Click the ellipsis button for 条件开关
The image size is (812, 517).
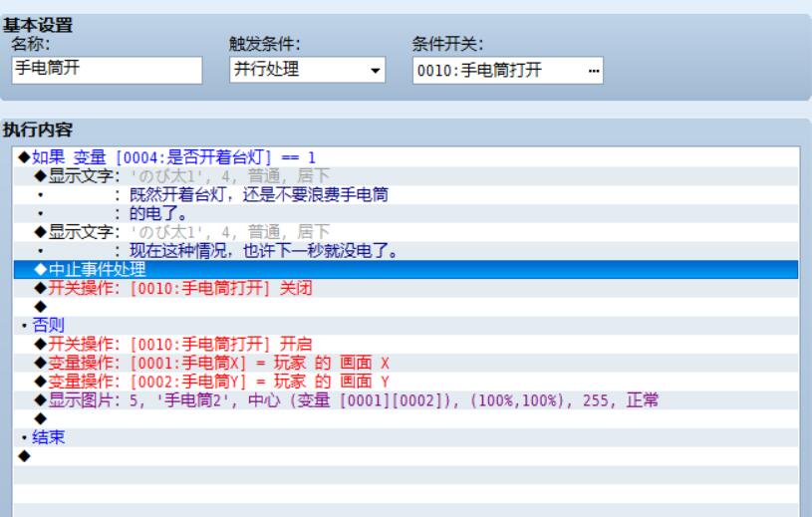pos(594,71)
